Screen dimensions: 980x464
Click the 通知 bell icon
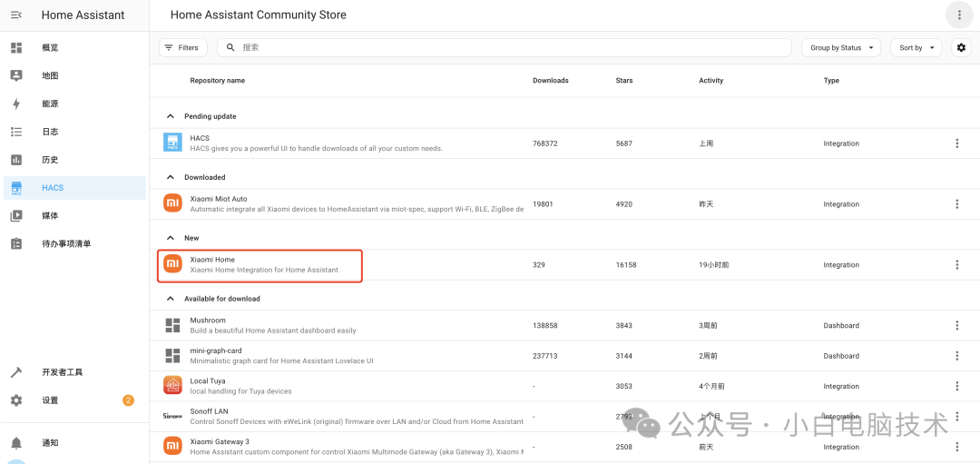pyautogui.click(x=16, y=443)
